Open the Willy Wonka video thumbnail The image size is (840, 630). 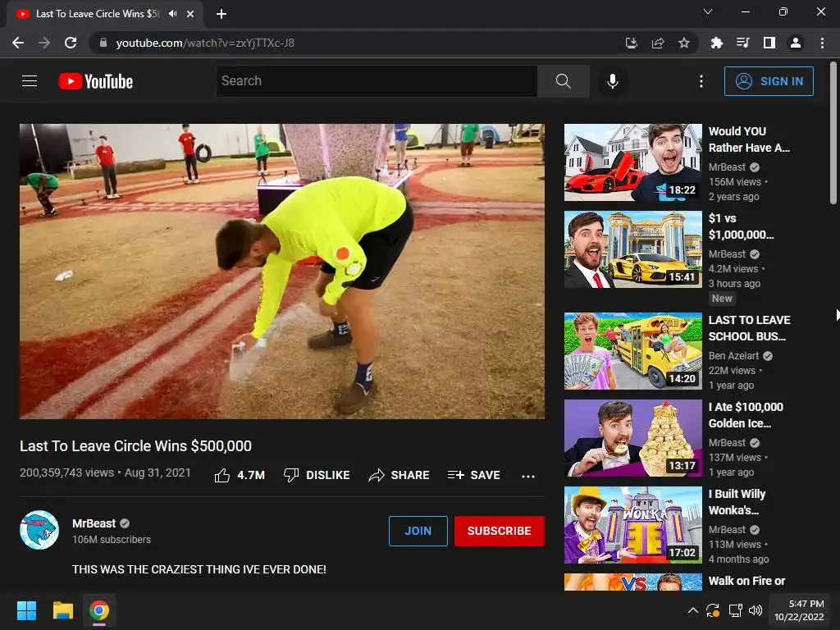pyautogui.click(x=632, y=524)
